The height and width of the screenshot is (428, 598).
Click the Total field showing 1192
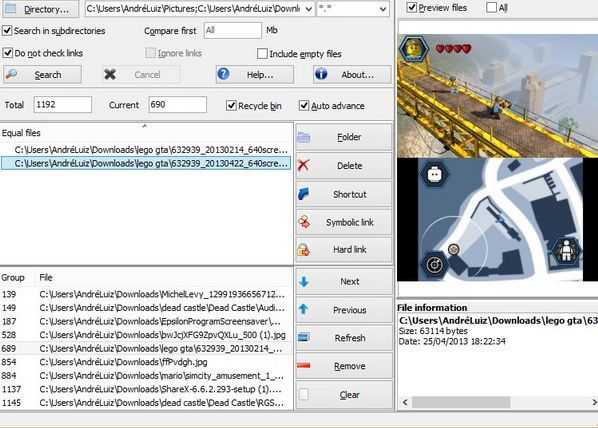tap(63, 105)
